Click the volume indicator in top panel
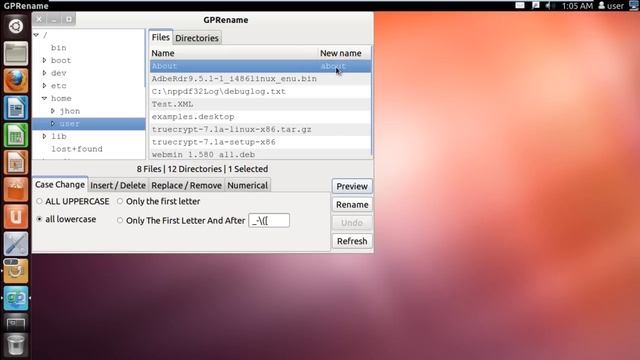This screenshot has width=640, height=360. tap(549, 5)
